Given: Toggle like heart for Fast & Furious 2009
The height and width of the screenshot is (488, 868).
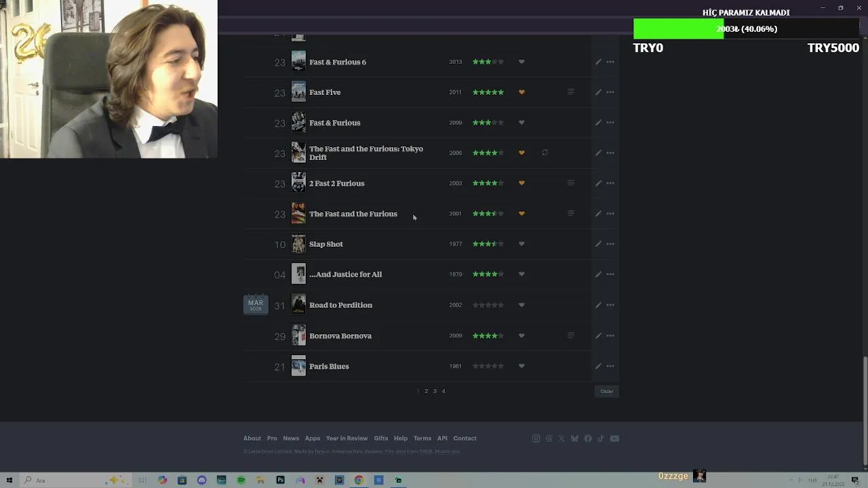Looking at the screenshot, I should pos(521,123).
